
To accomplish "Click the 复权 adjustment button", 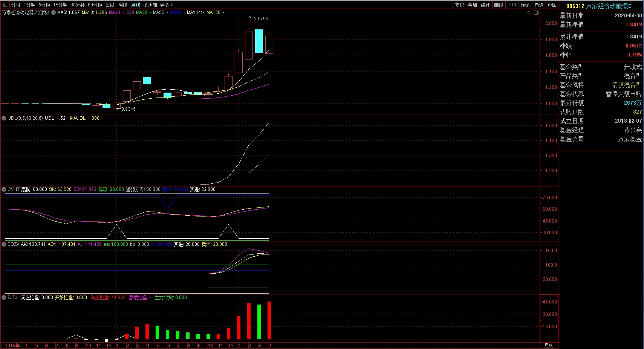I will 460,5.
